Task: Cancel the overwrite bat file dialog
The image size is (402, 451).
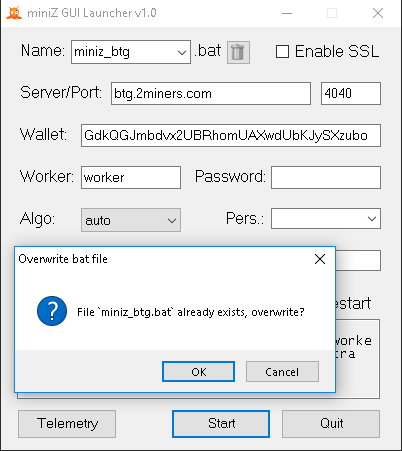Action: pos(282,372)
